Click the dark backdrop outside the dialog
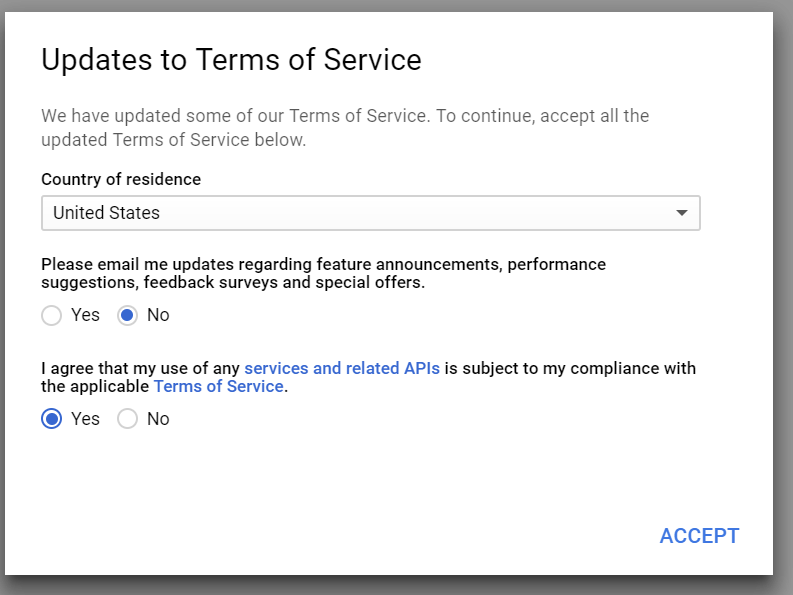Viewport: 793px width, 595px height. tap(784, 300)
